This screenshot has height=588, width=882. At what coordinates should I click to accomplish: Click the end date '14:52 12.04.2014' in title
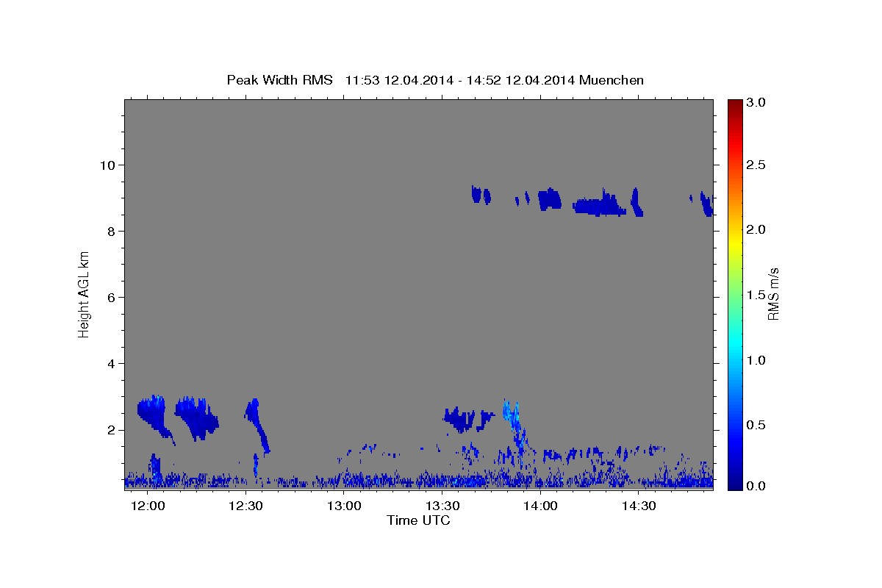point(521,80)
